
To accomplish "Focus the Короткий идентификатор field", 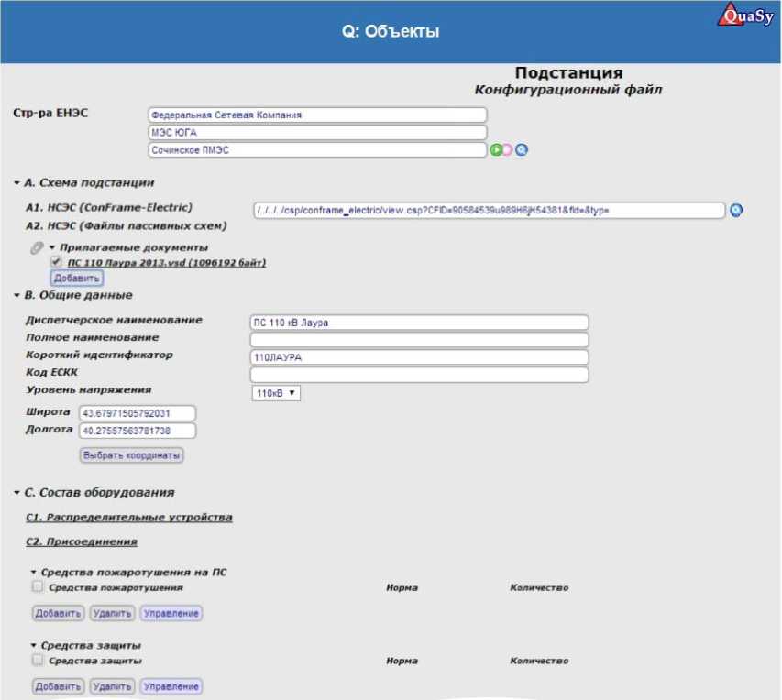I will (x=419, y=357).
